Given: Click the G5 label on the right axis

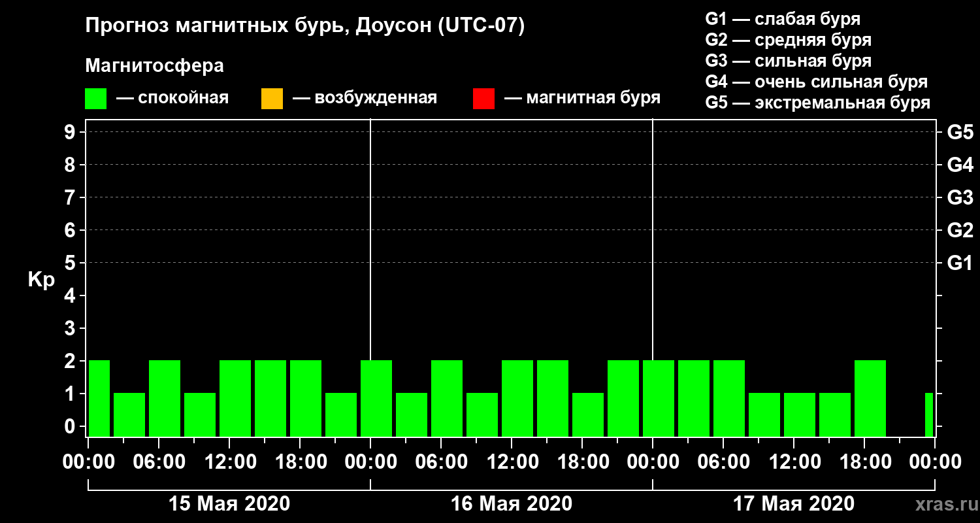Looking at the screenshot, I should tap(960, 132).
